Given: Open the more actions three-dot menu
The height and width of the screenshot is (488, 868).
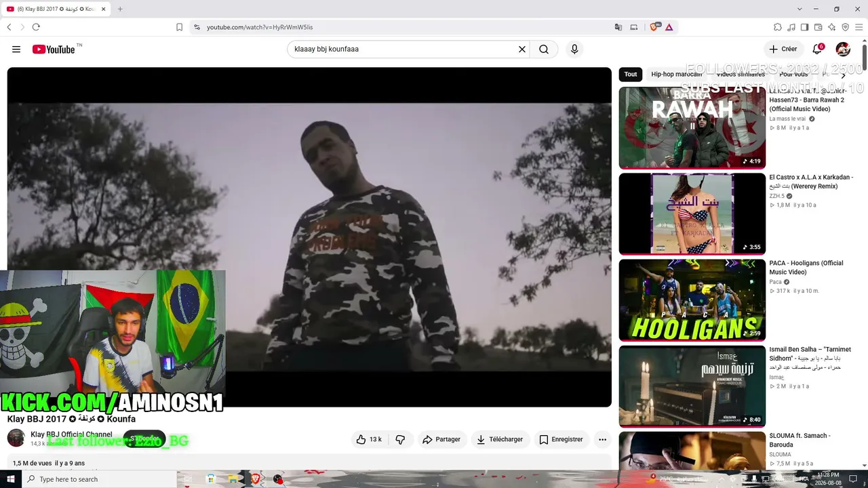Looking at the screenshot, I should (602, 439).
